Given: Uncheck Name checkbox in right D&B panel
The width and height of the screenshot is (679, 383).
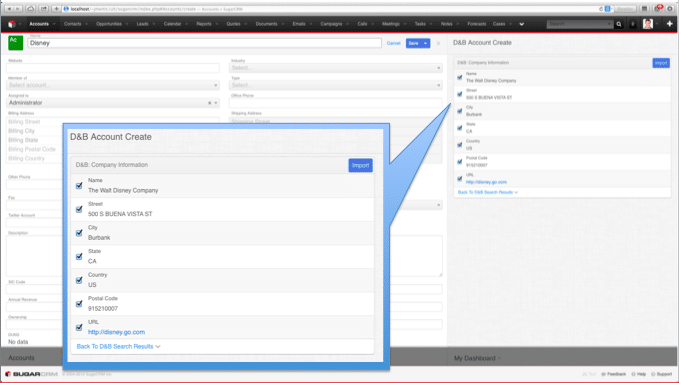Looking at the screenshot, I should pos(459,78).
